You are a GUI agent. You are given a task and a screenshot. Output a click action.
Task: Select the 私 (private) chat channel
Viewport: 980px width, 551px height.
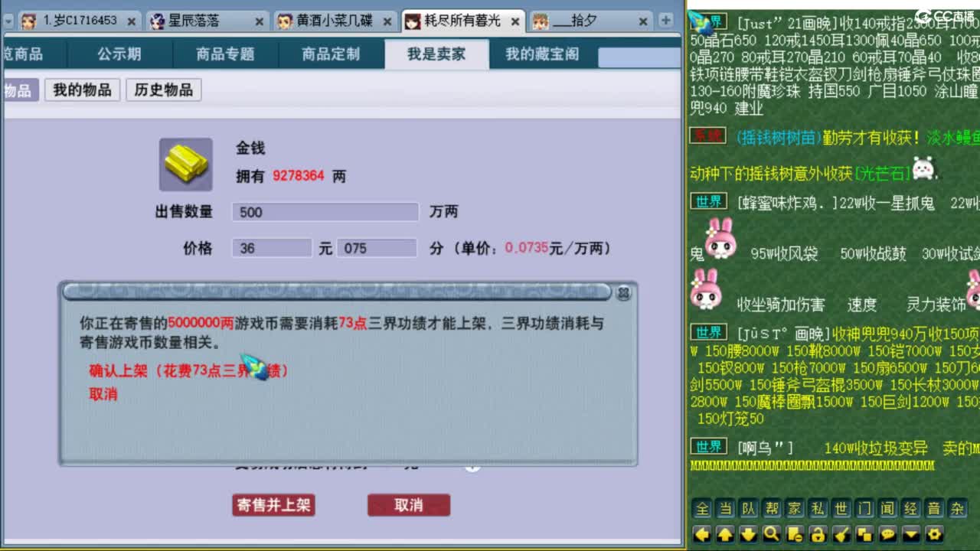pyautogui.click(x=818, y=509)
